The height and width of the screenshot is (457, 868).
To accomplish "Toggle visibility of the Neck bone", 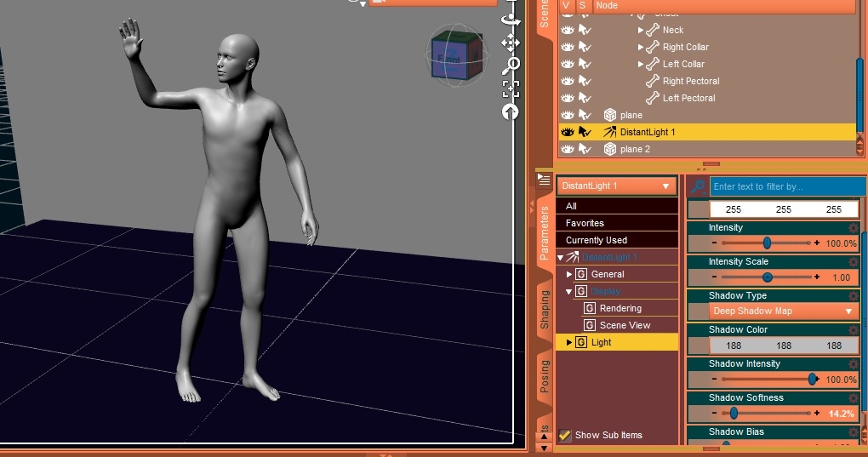I will point(567,30).
